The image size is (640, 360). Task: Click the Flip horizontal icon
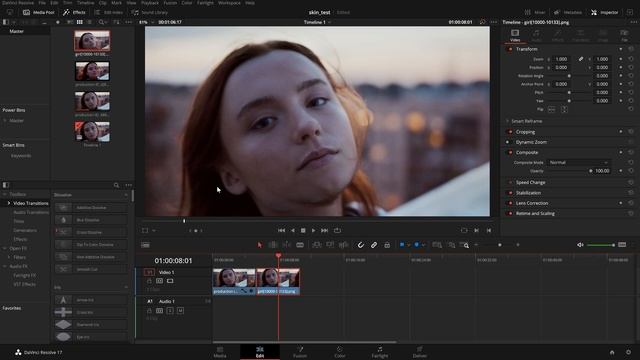(x=551, y=109)
